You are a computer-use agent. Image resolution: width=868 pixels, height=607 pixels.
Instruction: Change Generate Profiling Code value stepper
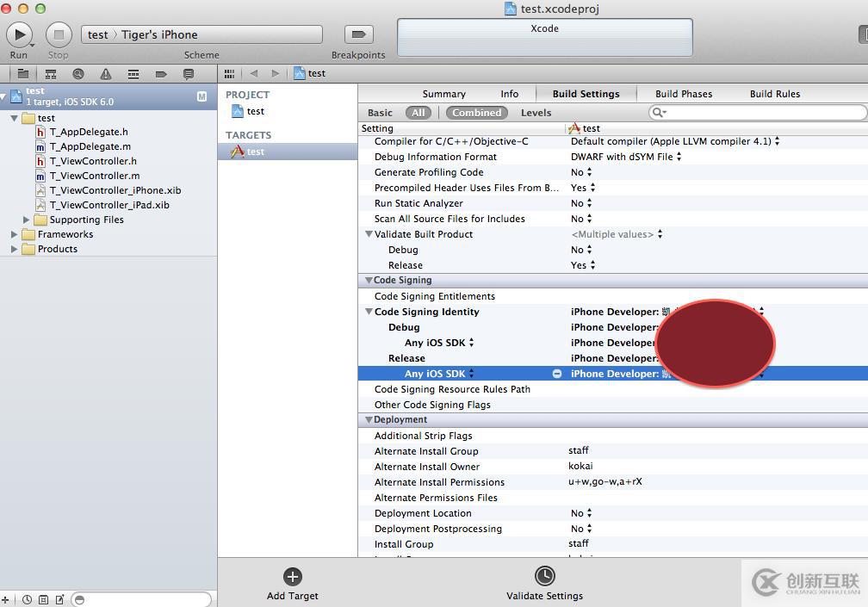coord(589,172)
